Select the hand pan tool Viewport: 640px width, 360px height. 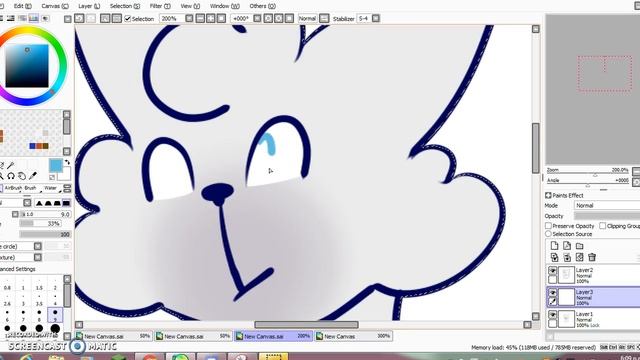click(x=22, y=176)
